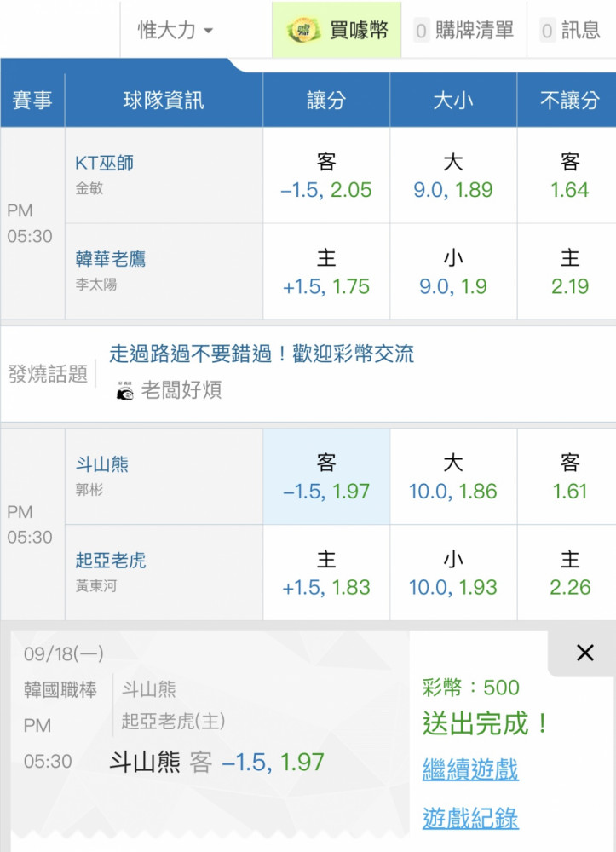Image resolution: width=616 pixels, height=852 pixels.
Task: Click the 老闆好煩 user avatar icon
Action: click(x=124, y=390)
